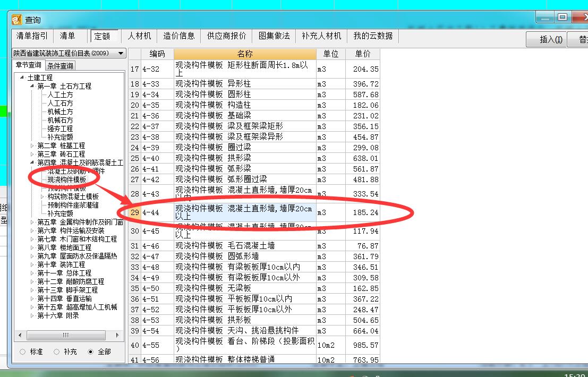Select row 4-34 圆形柱
Viewport: 588px width, 377px height.
[254, 95]
